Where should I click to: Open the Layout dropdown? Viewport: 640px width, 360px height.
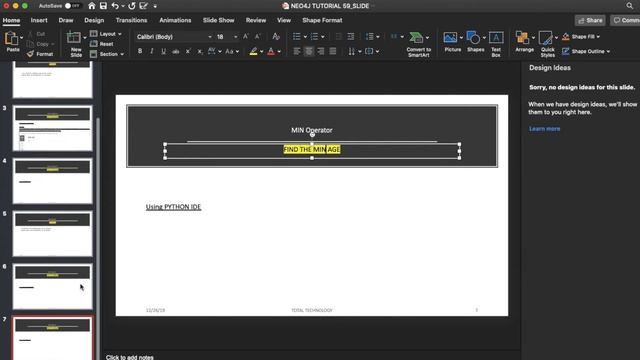pyautogui.click(x=106, y=34)
